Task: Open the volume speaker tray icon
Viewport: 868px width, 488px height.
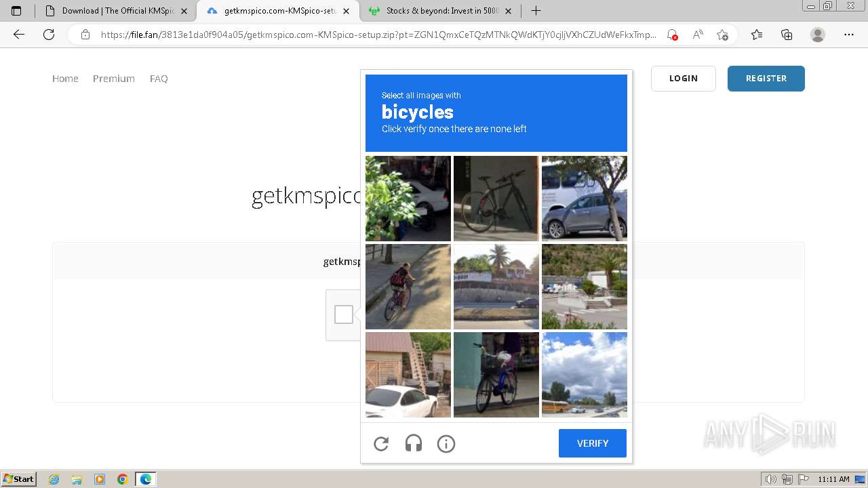Action: click(771, 479)
